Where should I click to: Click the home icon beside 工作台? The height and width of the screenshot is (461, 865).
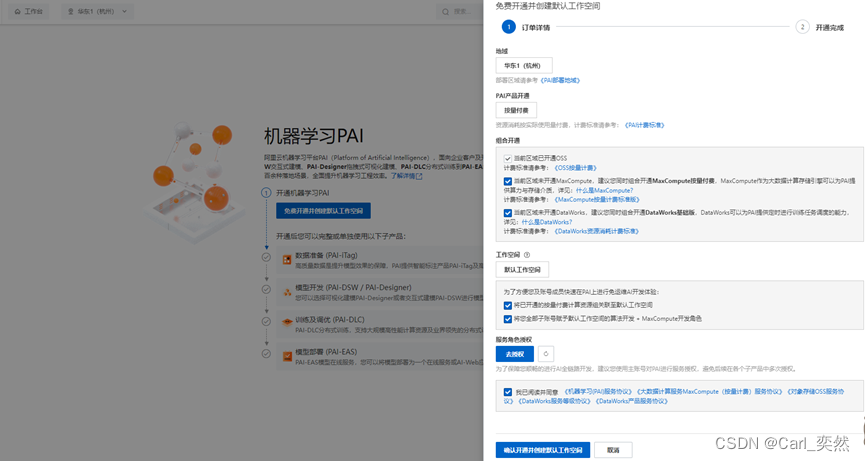(18, 12)
